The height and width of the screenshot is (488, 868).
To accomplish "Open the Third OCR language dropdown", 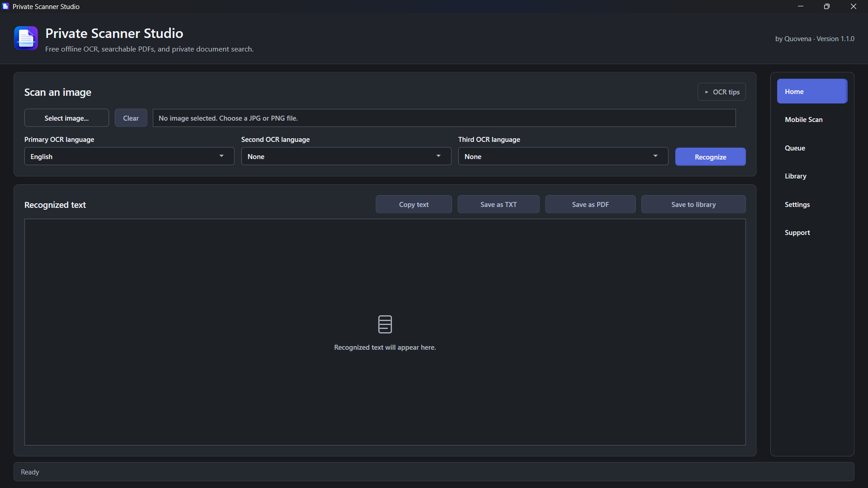I will [x=563, y=156].
